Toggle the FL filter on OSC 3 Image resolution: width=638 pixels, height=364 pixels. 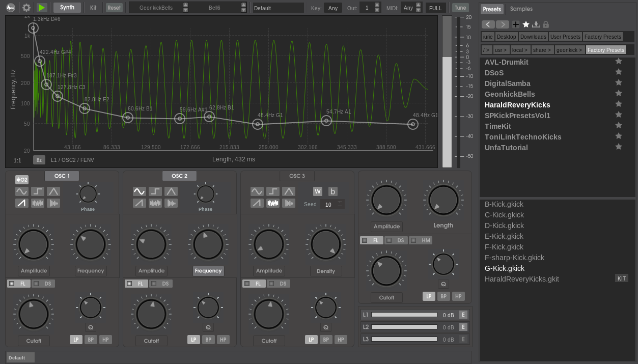(254, 284)
